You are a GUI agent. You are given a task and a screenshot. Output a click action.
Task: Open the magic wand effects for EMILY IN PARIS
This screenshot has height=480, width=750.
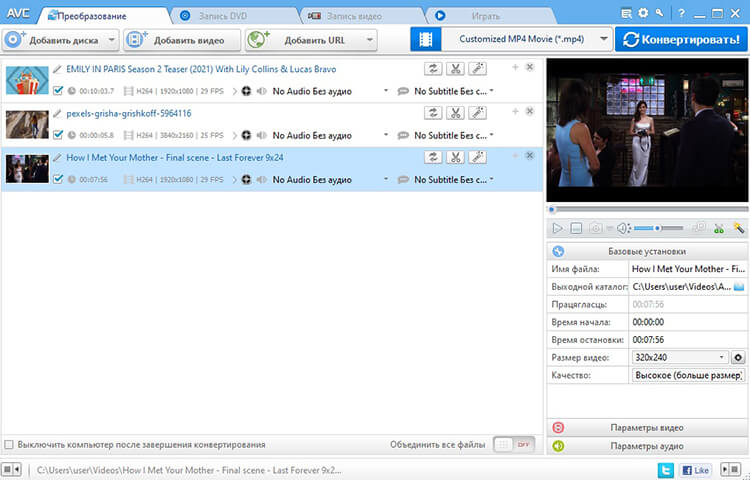[477, 69]
